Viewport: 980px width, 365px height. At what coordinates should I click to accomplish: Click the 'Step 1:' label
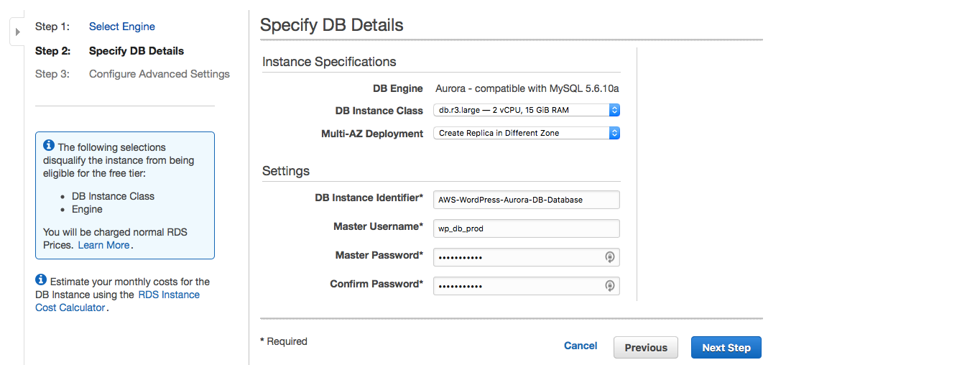click(x=52, y=27)
